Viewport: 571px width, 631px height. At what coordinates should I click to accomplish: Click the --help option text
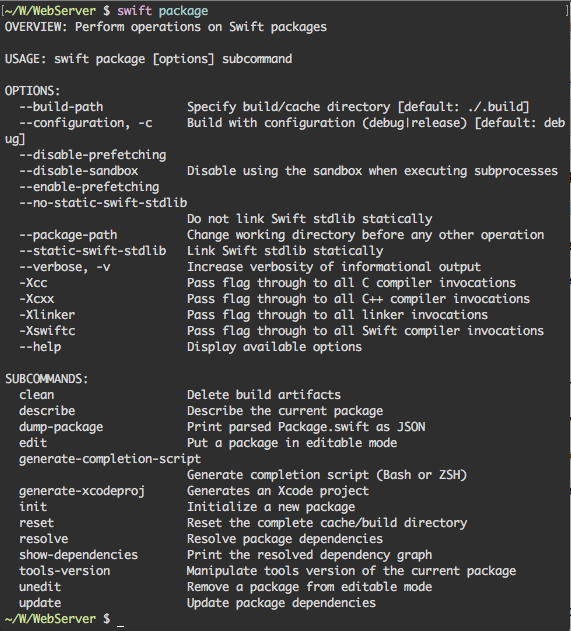coord(40,347)
